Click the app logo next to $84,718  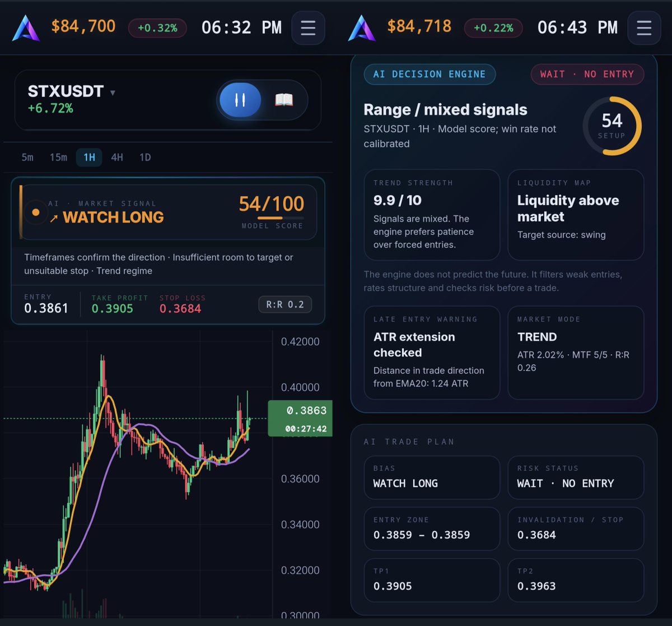tap(362, 27)
